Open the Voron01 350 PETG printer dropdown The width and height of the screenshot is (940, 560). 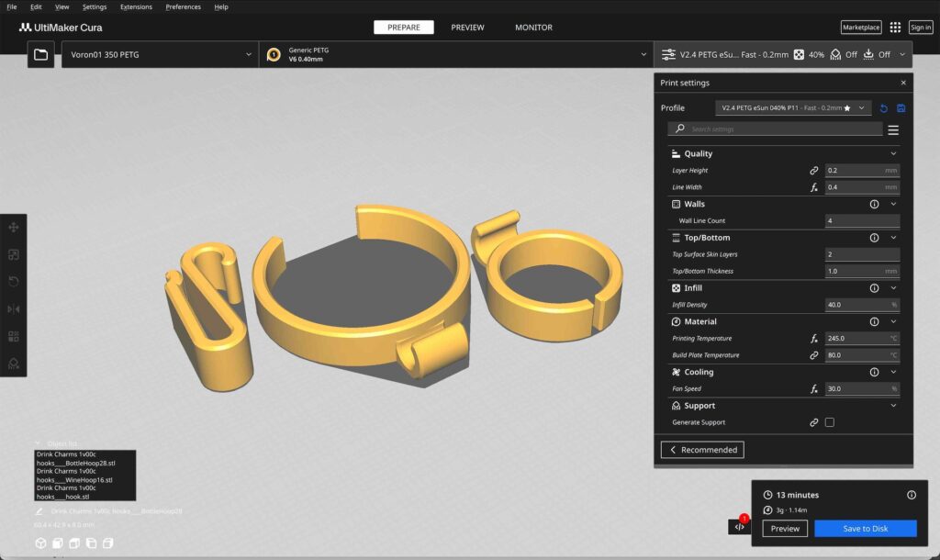[160, 54]
